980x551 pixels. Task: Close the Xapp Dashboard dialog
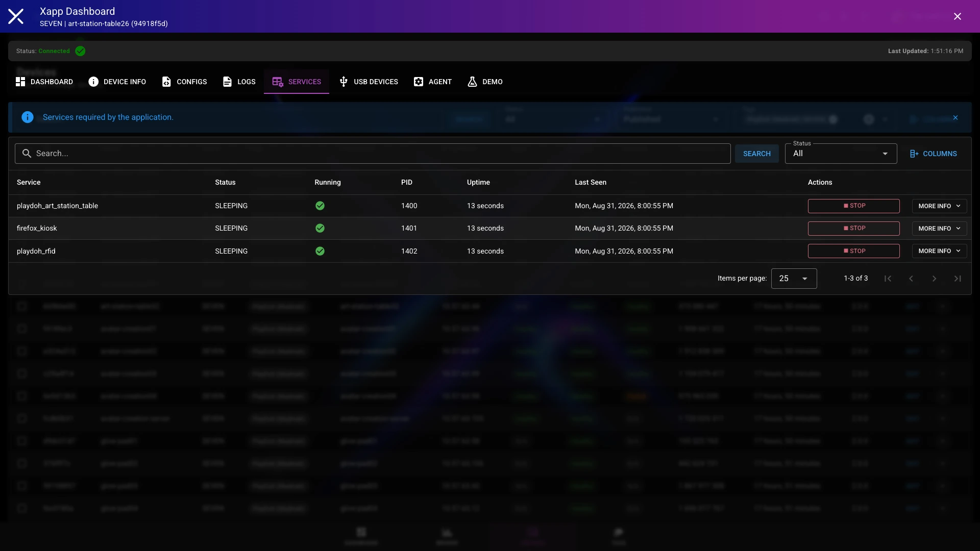coord(958,16)
